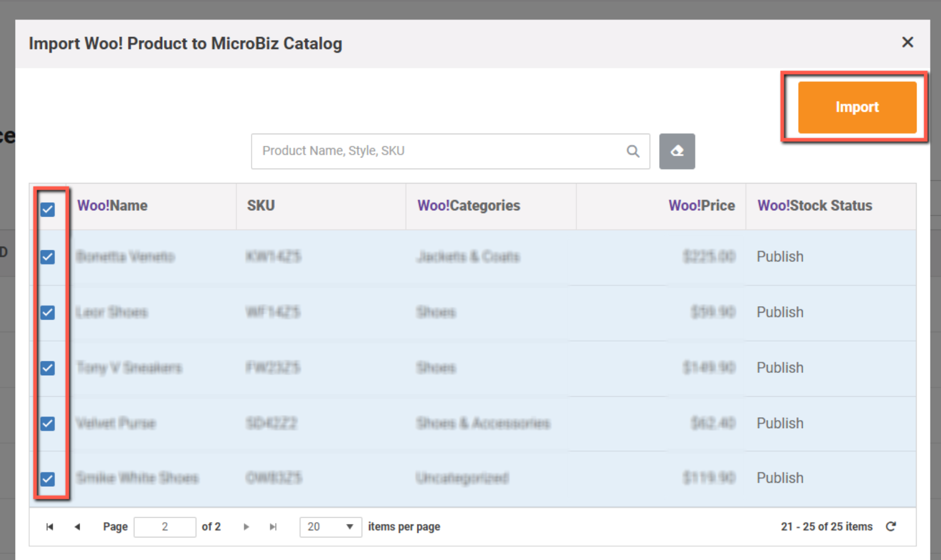Uncheck the Velvet Purse row checkbox
Viewport: 941px width, 560px height.
coord(48,423)
